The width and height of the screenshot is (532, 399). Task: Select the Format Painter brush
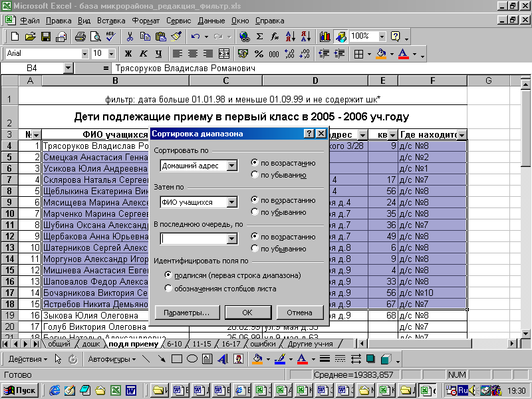pos(176,37)
